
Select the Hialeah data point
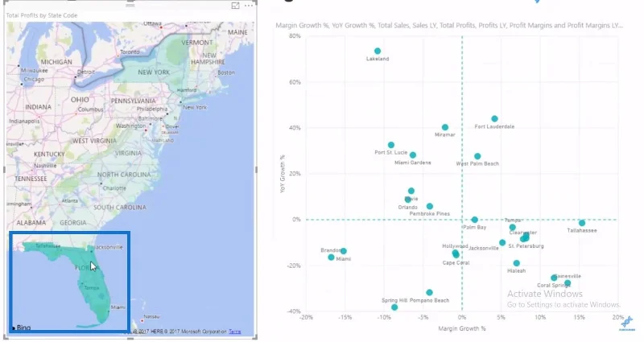(x=516, y=263)
